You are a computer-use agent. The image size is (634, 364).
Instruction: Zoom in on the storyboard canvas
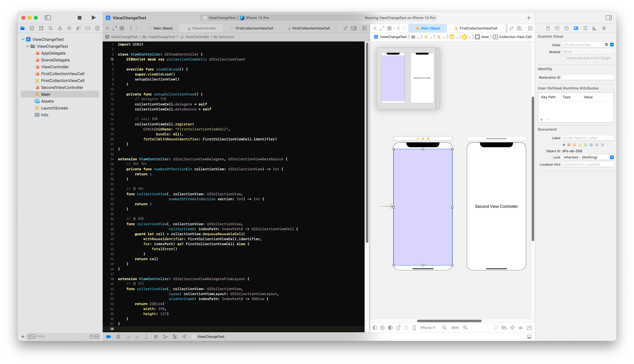pos(465,328)
